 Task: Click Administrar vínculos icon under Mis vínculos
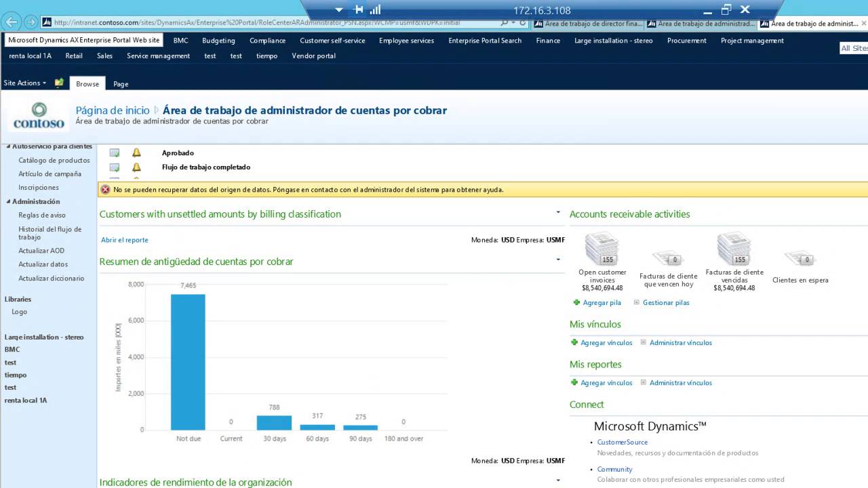coord(644,342)
